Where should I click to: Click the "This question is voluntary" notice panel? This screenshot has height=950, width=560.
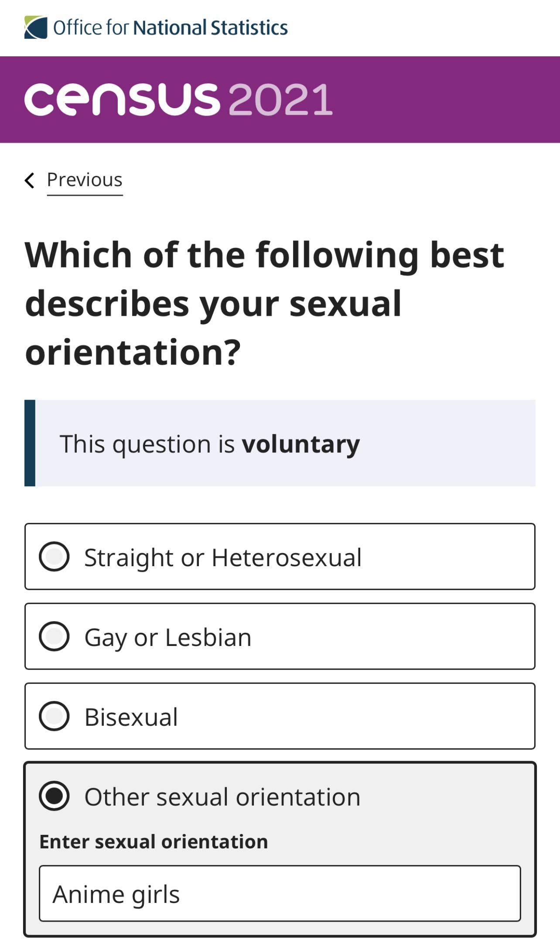click(280, 443)
